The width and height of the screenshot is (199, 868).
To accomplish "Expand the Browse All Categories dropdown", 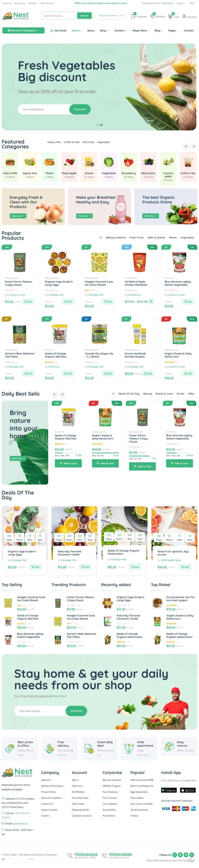I will pos(23,31).
